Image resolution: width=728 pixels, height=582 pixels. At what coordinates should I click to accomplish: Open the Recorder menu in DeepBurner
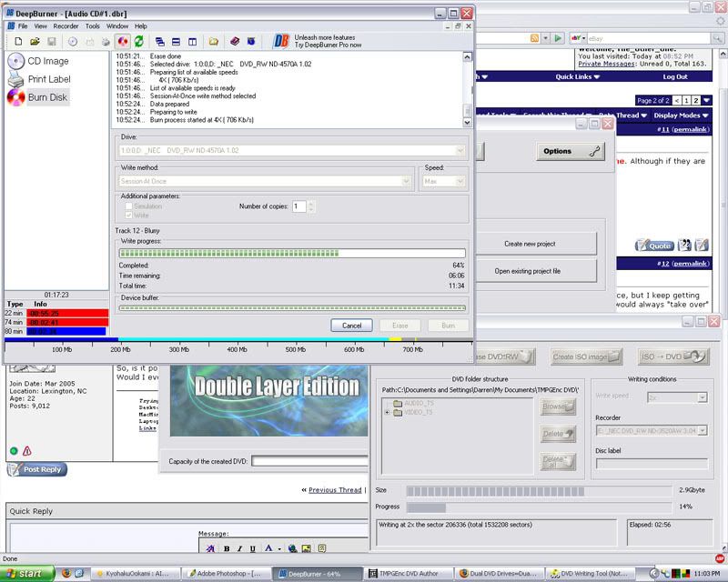tap(66, 26)
